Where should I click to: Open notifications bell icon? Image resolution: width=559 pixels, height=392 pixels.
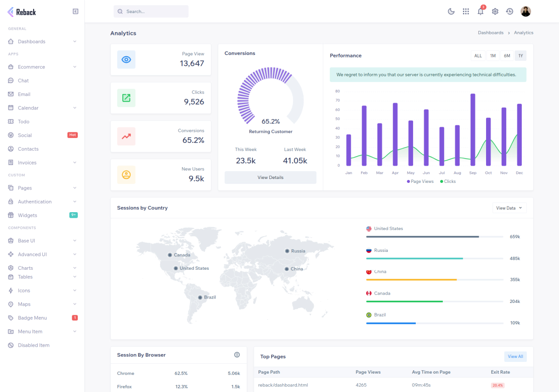point(480,11)
